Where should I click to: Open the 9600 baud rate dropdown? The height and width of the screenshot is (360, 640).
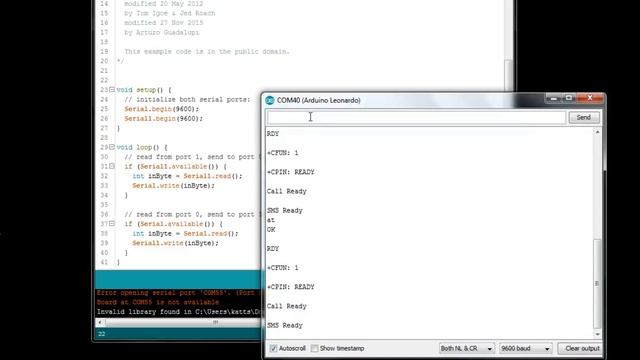(x=526, y=348)
